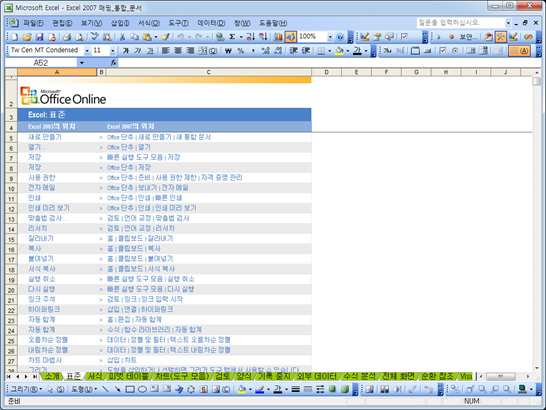This screenshot has height=410, width=546.
Task: Open Print Preview from the toolbar
Action: [x=80, y=37]
